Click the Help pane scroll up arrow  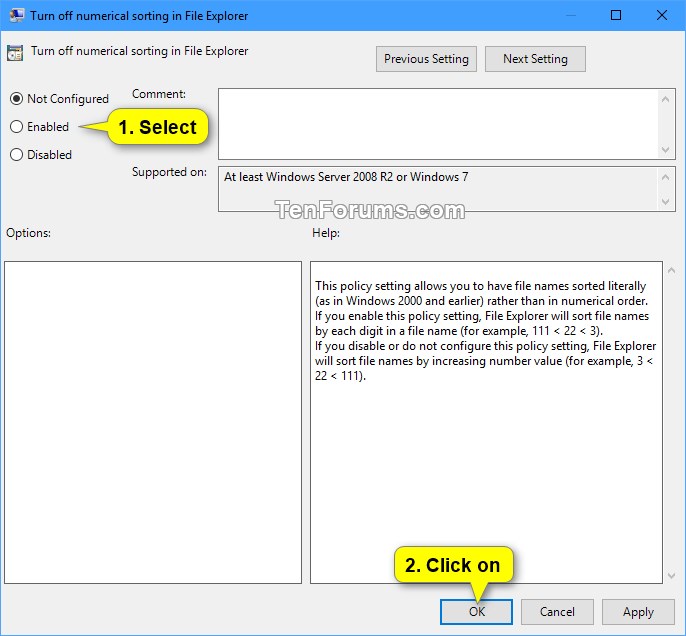tap(672, 271)
